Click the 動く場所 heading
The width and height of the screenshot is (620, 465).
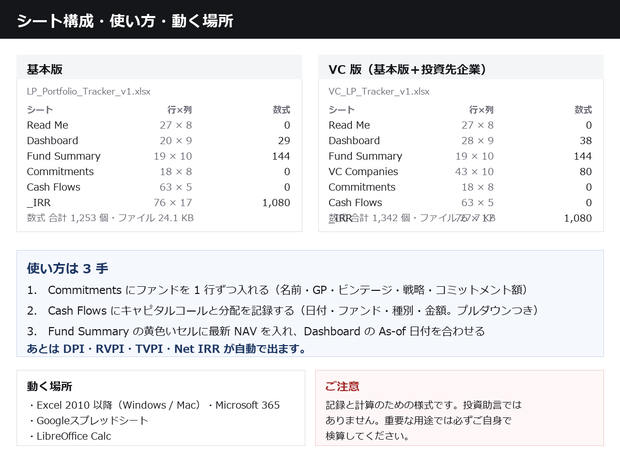(49, 386)
